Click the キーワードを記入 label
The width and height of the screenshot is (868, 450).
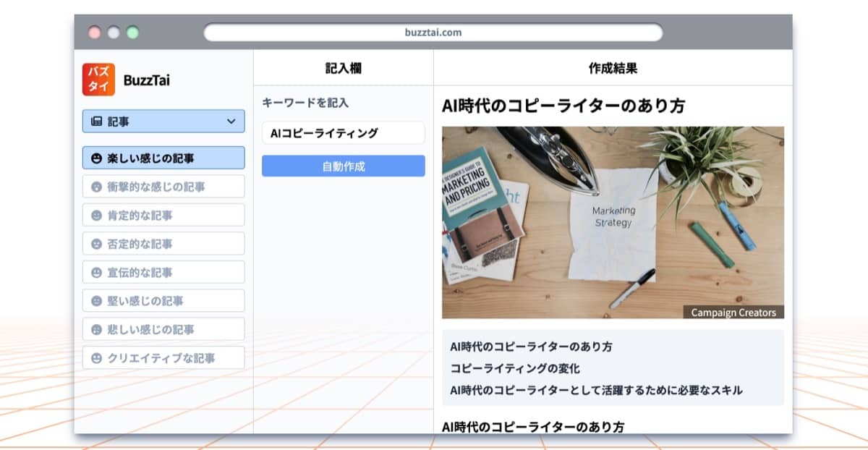[305, 103]
